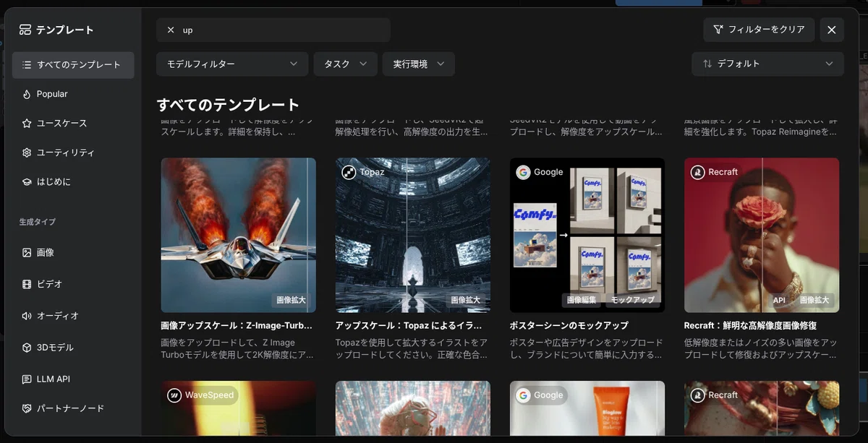Click the film icon next to ビデオ
The height and width of the screenshot is (443, 868).
tap(27, 284)
